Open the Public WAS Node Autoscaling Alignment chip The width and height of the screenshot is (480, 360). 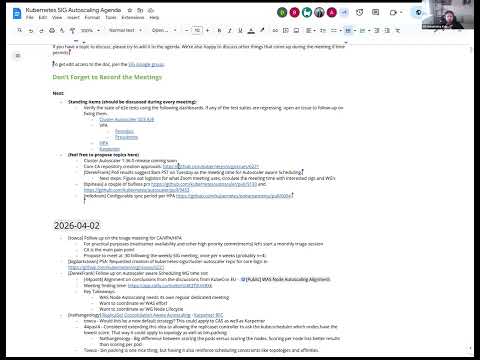[x=285, y=279]
